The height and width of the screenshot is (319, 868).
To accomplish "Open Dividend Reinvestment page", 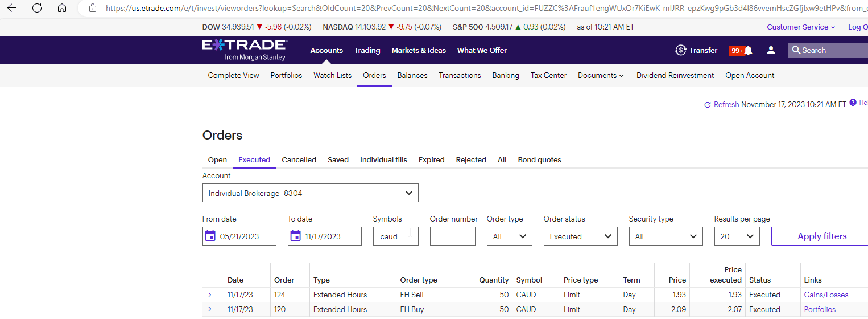I will (x=675, y=75).
